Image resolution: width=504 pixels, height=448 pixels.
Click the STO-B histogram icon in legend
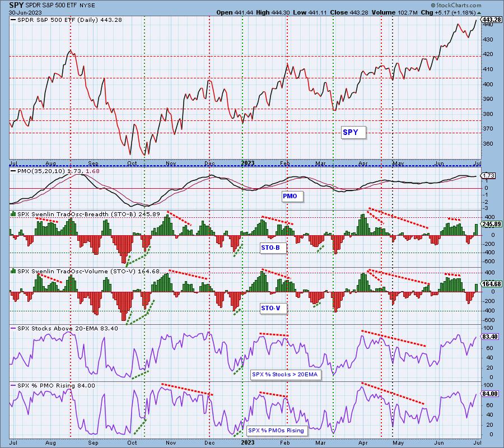[13, 214]
